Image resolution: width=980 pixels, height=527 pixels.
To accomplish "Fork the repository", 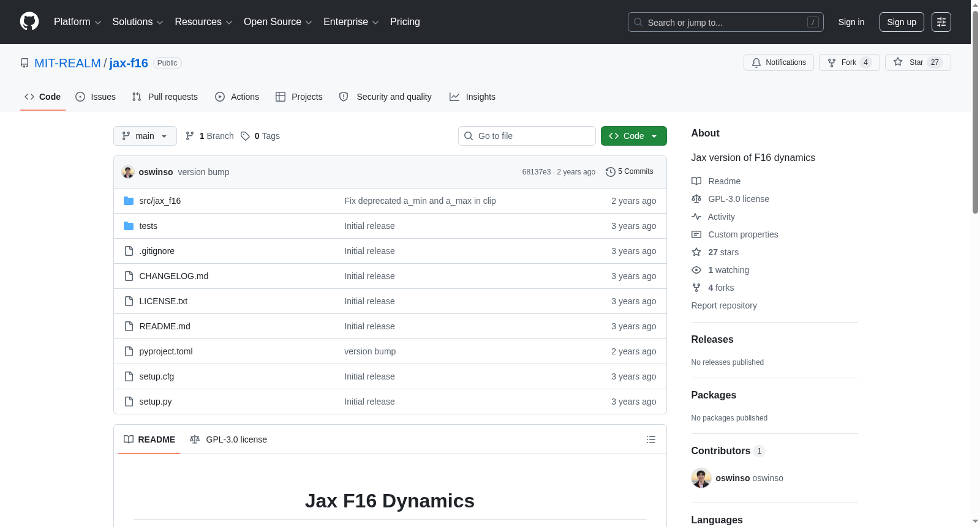I will click(849, 62).
